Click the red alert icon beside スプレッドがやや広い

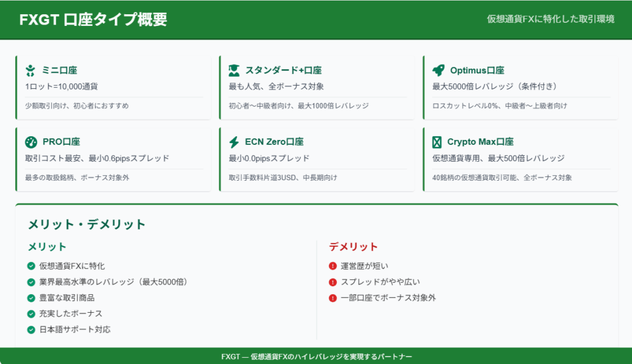point(333,282)
